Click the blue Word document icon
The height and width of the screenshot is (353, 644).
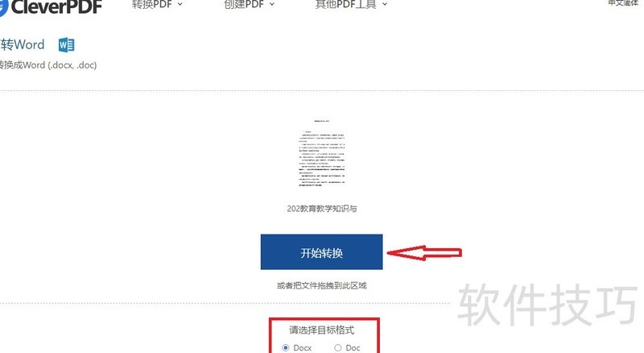pos(67,45)
